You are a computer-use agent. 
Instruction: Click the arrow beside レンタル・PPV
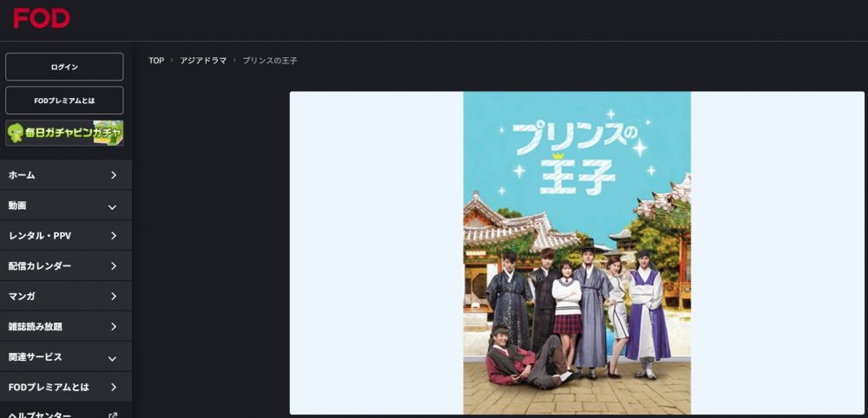114,236
